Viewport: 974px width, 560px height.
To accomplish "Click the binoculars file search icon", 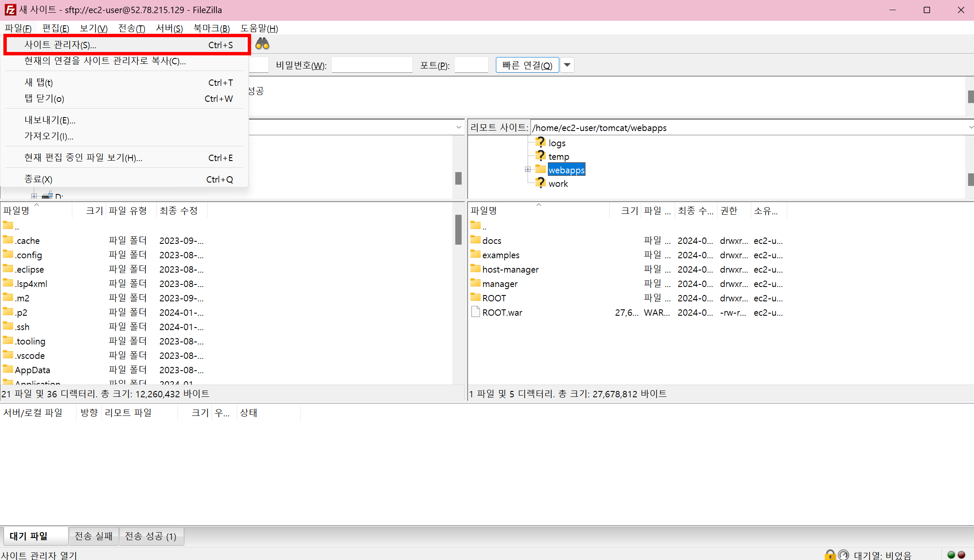I will tap(262, 44).
